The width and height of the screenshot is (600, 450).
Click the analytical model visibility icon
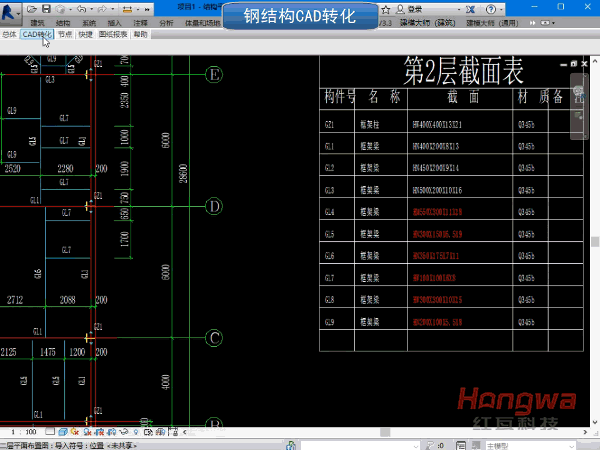(161, 432)
